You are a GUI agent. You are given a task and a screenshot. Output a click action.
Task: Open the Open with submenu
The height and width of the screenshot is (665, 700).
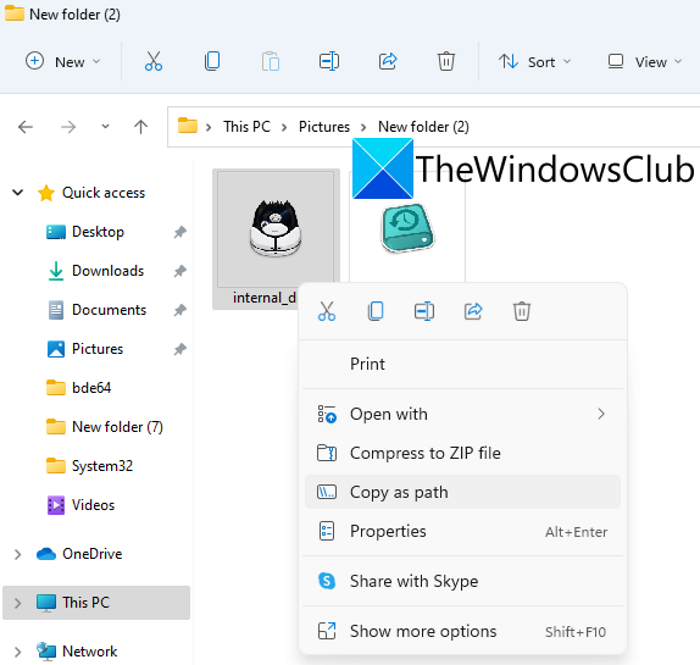click(x=462, y=415)
